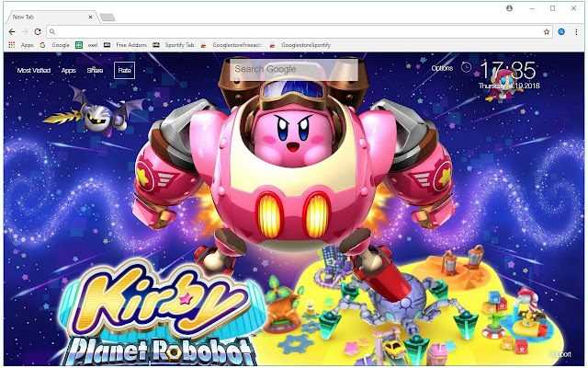This screenshot has height=368, width=588.
Task: Click the 17:35 time display
Action: point(508,71)
